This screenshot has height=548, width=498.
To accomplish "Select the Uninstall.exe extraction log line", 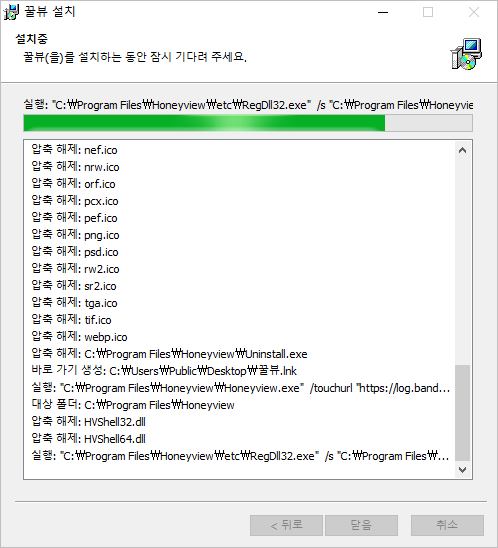I will click(169, 354).
